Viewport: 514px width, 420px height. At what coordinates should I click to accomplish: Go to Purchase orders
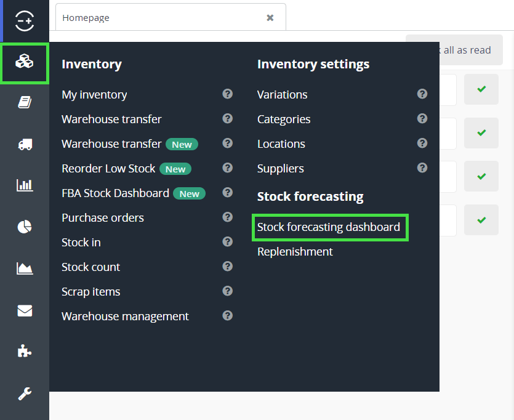[x=103, y=218]
